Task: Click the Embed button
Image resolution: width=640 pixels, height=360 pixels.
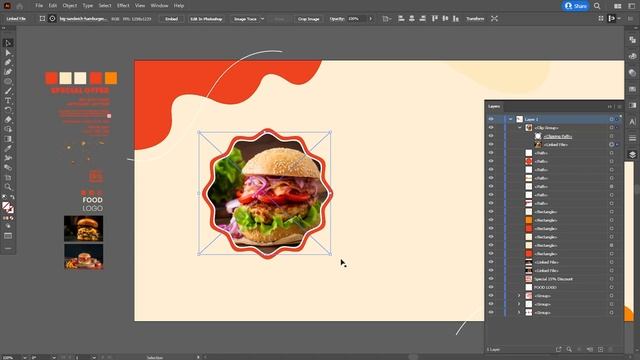Action: point(171,19)
